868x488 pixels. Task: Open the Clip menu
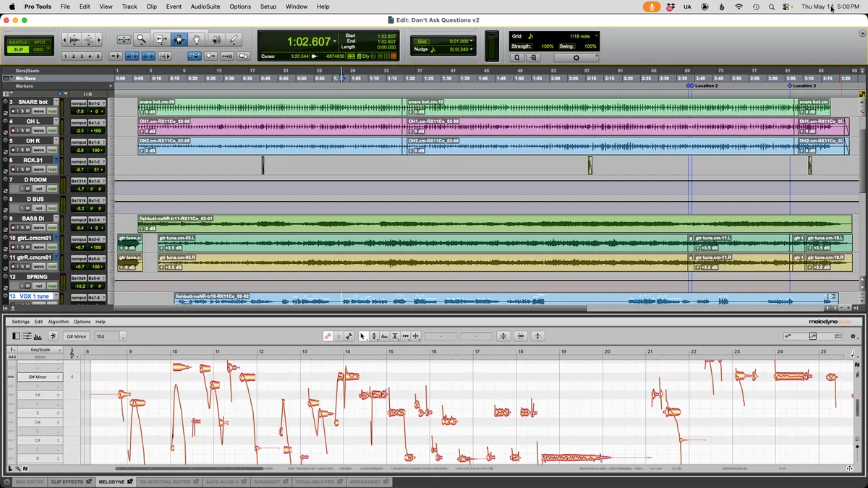click(x=151, y=7)
